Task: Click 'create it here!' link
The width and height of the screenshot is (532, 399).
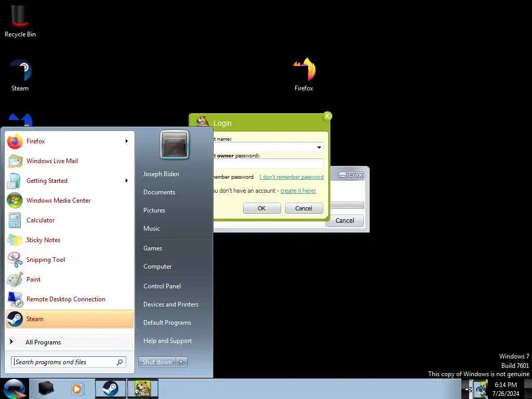Action: [298, 191]
